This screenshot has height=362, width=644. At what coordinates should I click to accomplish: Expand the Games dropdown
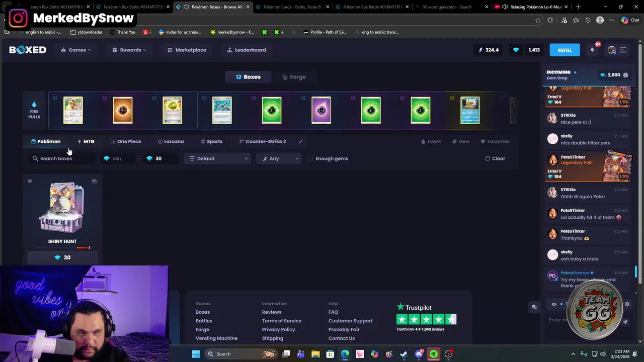[x=76, y=50]
